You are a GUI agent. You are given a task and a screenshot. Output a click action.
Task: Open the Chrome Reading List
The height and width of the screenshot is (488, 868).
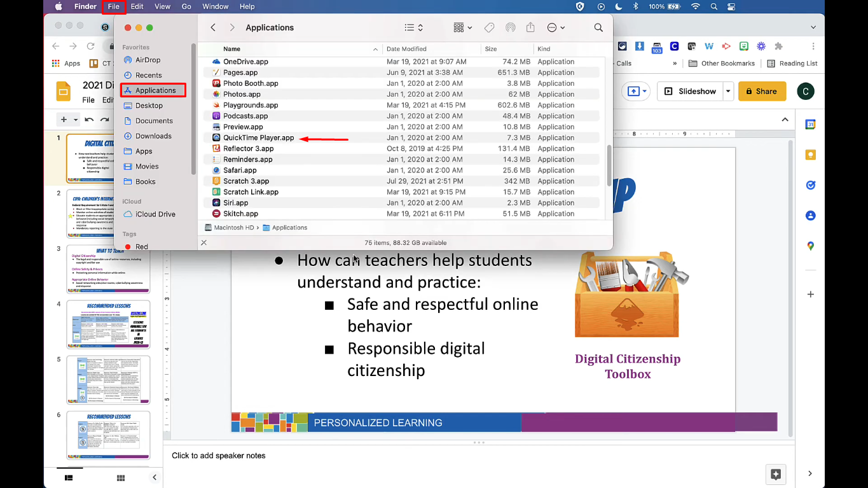(792, 64)
